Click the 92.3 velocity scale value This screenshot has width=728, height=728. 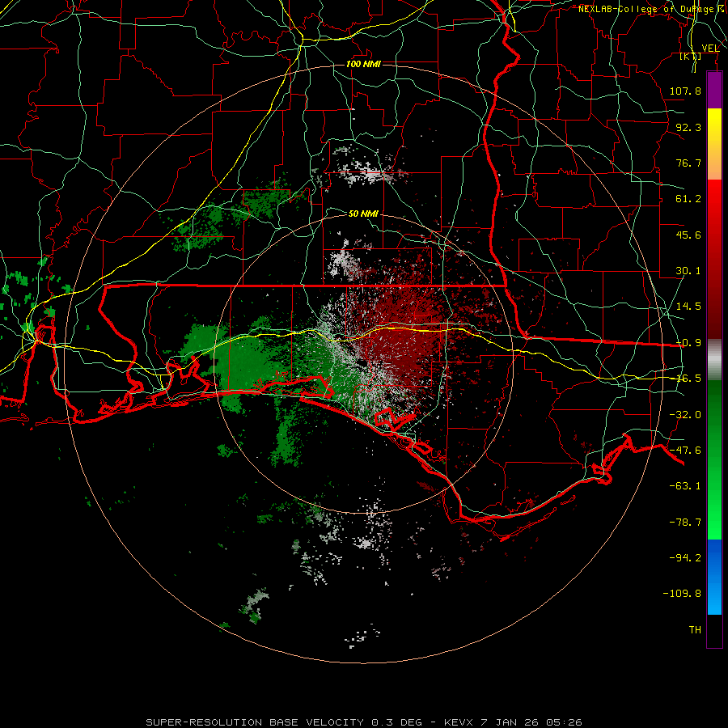[688, 127]
